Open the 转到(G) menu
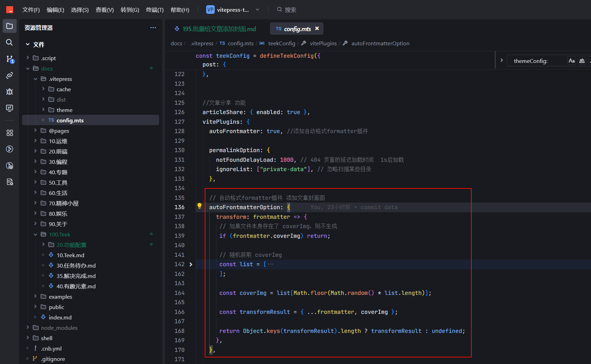This screenshot has width=591, height=364. [130, 10]
